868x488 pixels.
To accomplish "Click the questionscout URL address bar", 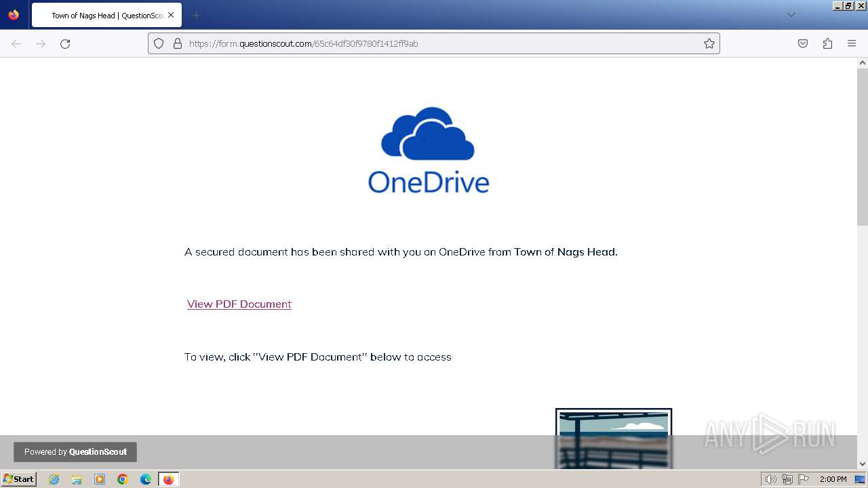I will 434,43.
